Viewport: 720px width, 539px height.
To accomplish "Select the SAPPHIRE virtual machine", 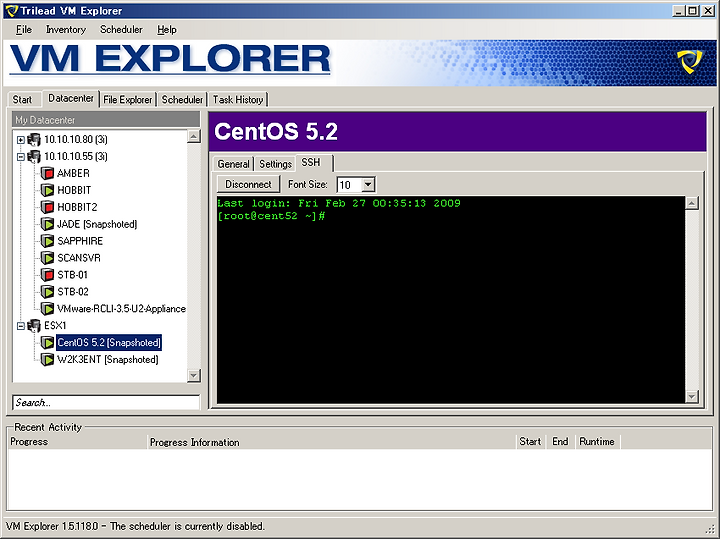I will tap(80, 241).
